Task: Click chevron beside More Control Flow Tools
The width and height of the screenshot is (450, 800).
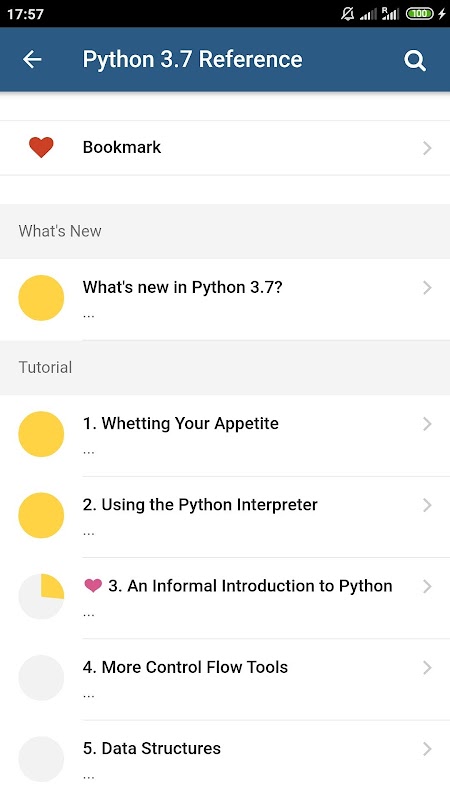Action: coord(428,667)
